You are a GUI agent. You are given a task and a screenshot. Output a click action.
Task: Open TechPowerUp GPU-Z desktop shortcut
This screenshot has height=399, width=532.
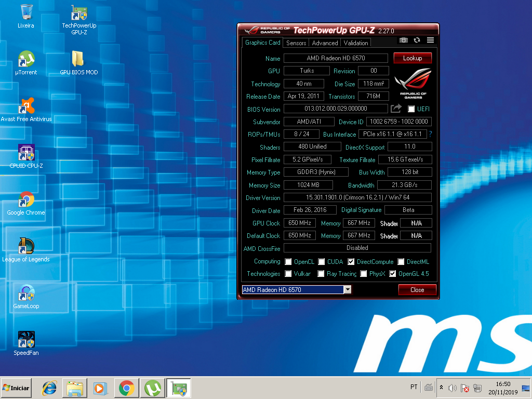point(79,20)
